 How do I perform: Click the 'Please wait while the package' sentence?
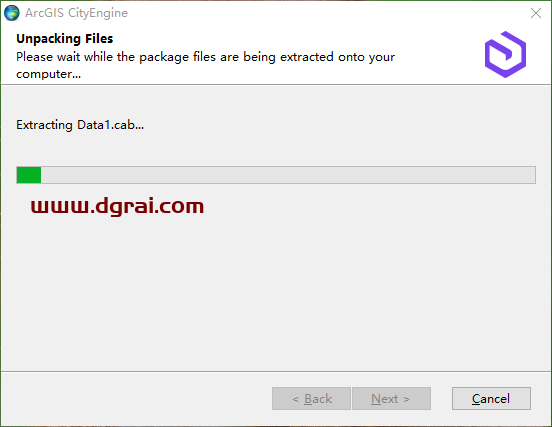[120, 57]
